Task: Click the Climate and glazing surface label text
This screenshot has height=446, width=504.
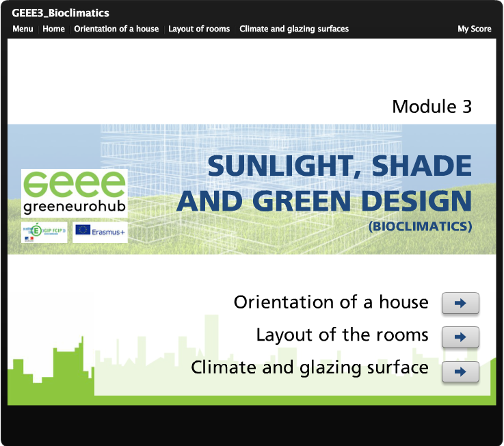Action: pyautogui.click(x=310, y=368)
